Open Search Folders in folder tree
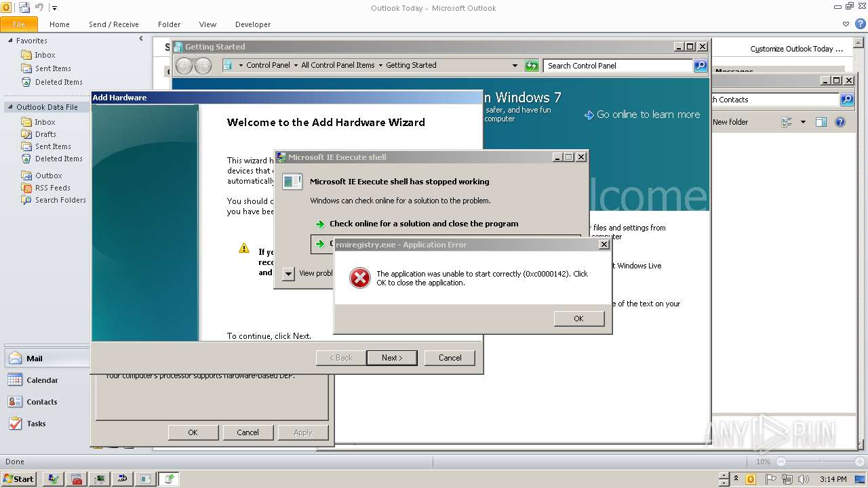The height and width of the screenshot is (488, 868). click(60, 200)
